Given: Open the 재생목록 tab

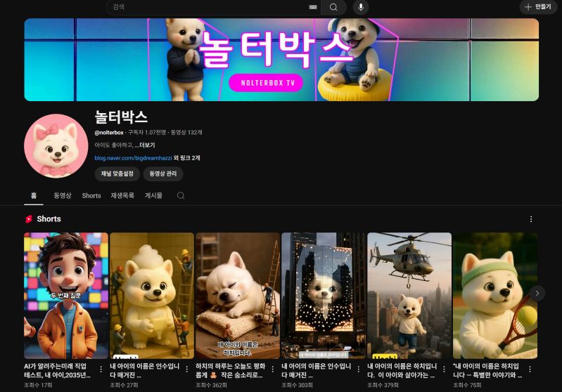Looking at the screenshot, I should click(x=122, y=195).
